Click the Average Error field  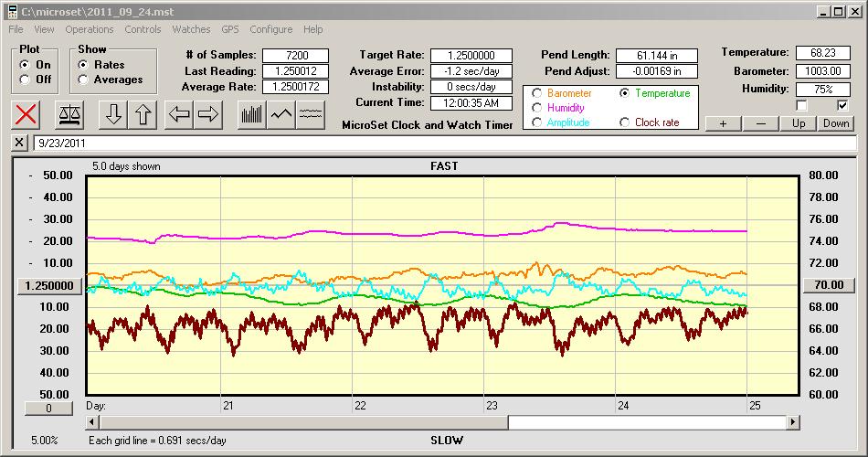pos(471,71)
